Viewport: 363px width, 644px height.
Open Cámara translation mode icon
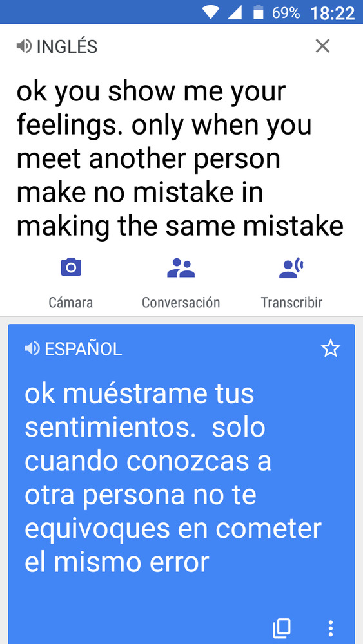pyautogui.click(x=71, y=267)
